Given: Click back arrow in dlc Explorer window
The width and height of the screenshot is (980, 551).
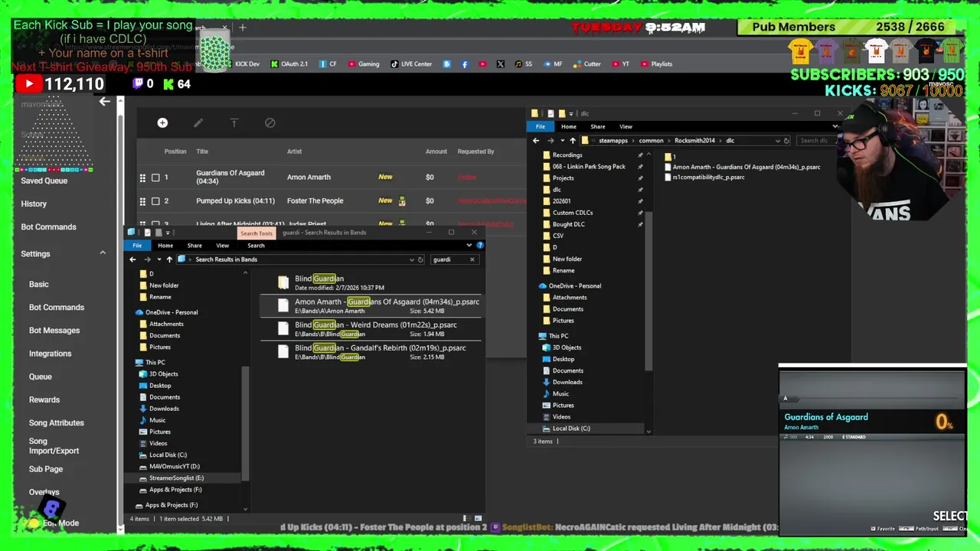Looking at the screenshot, I should pyautogui.click(x=536, y=141).
